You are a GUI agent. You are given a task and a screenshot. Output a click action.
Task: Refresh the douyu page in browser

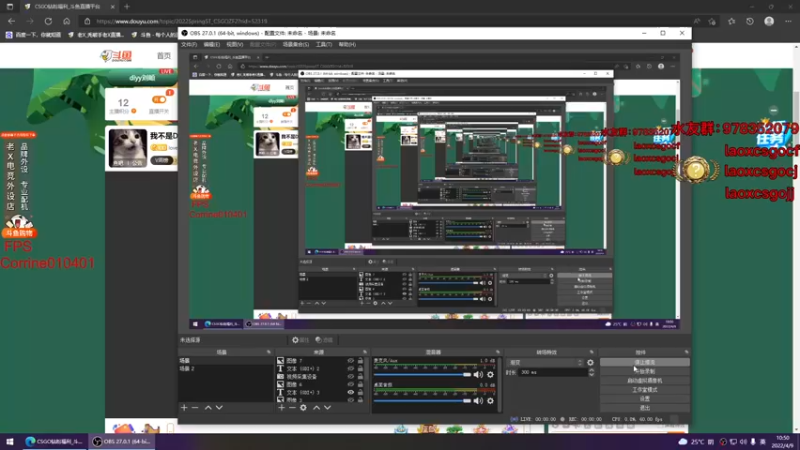pyautogui.click(x=48, y=21)
